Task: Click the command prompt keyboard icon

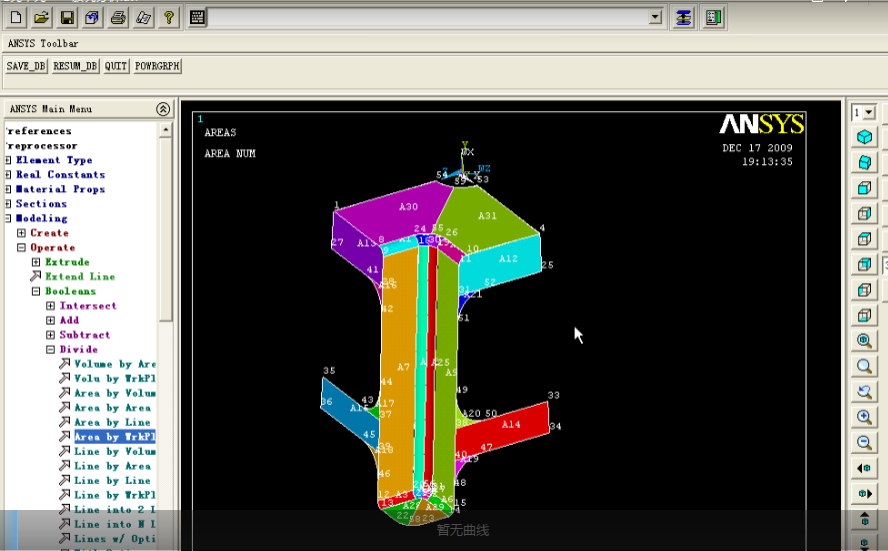Action: click(197, 18)
